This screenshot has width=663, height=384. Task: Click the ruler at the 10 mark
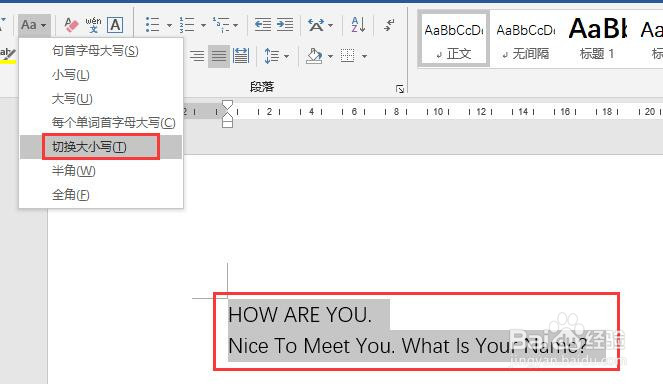[x=438, y=112]
